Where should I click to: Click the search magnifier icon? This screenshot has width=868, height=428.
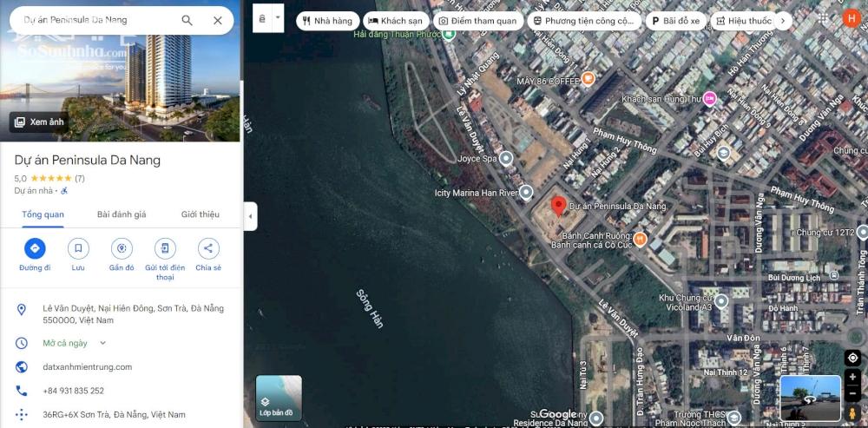tap(187, 21)
